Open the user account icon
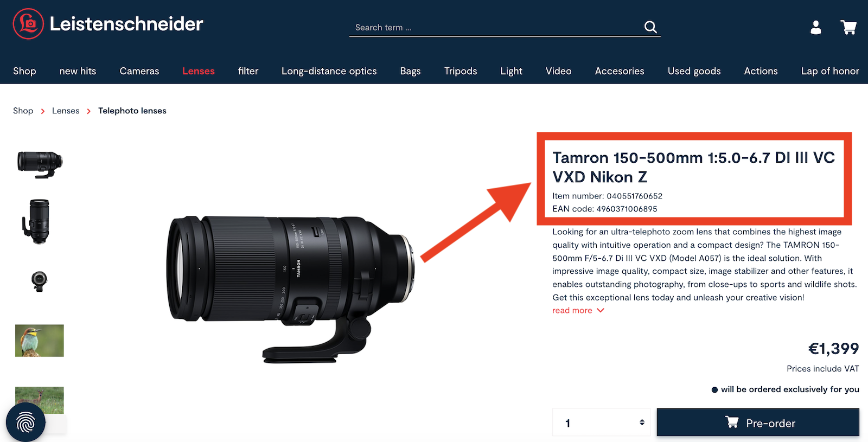This screenshot has height=442, width=868. [x=816, y=27]
